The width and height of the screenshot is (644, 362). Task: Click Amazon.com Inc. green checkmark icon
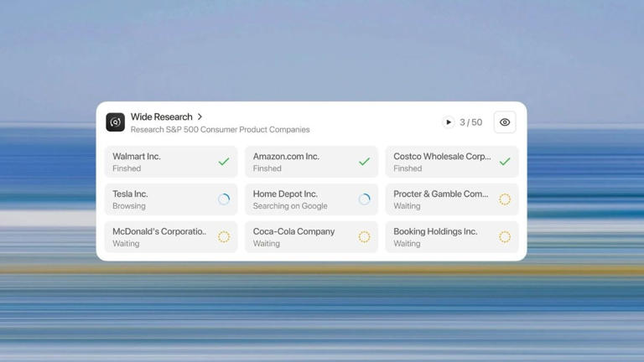click(364, 162)
